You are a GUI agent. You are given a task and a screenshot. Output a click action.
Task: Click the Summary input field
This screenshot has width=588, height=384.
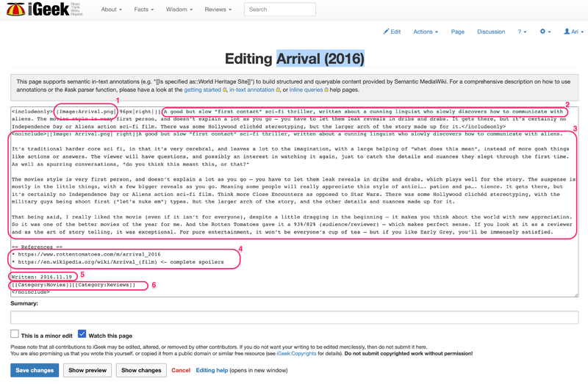click(x=295, y=317)
